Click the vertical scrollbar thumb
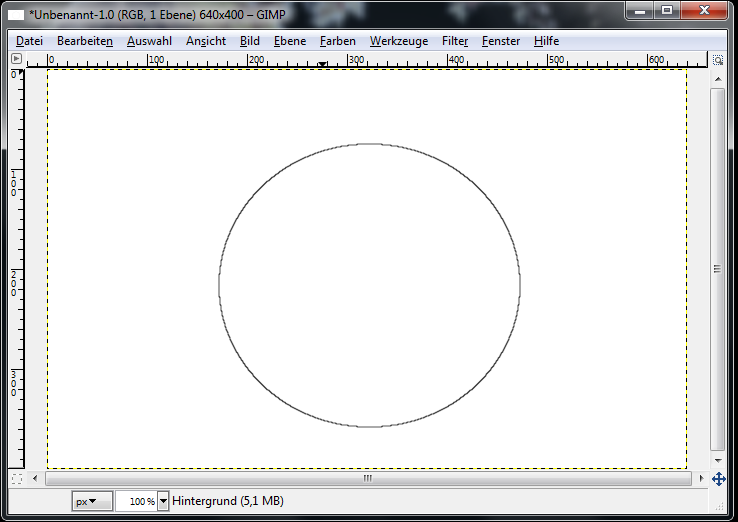Screen dimensions: 738x522 point(718,268)
